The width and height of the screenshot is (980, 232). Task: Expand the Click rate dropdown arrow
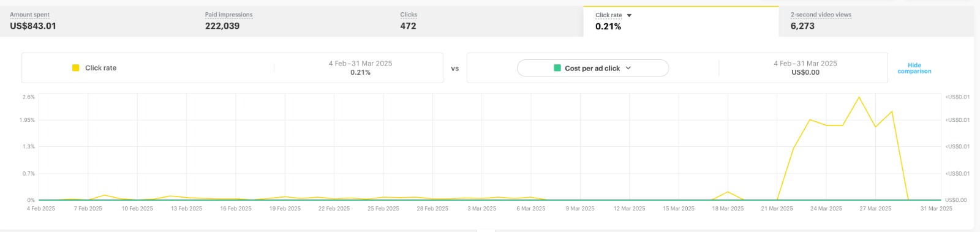(x=629, y=15)
